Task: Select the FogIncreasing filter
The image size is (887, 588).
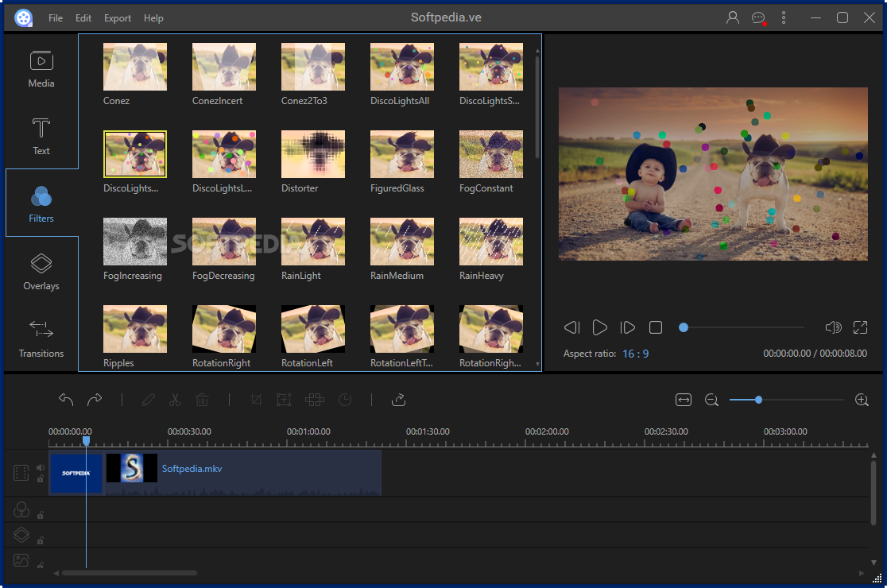Action: click(134, 242)
